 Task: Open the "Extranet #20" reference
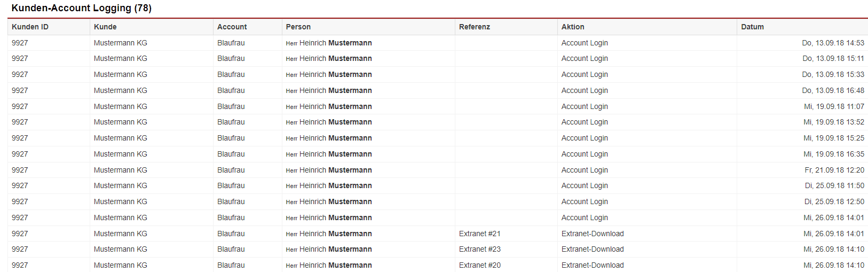479,265
